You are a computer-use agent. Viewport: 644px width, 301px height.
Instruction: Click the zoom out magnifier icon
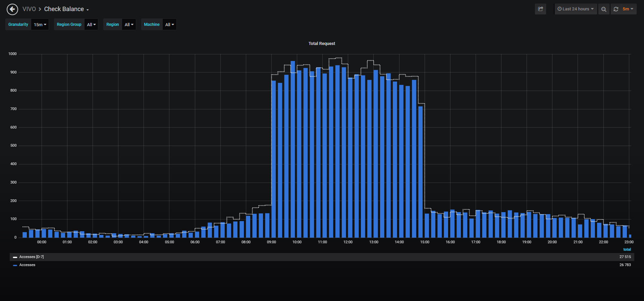coord(604,9)
